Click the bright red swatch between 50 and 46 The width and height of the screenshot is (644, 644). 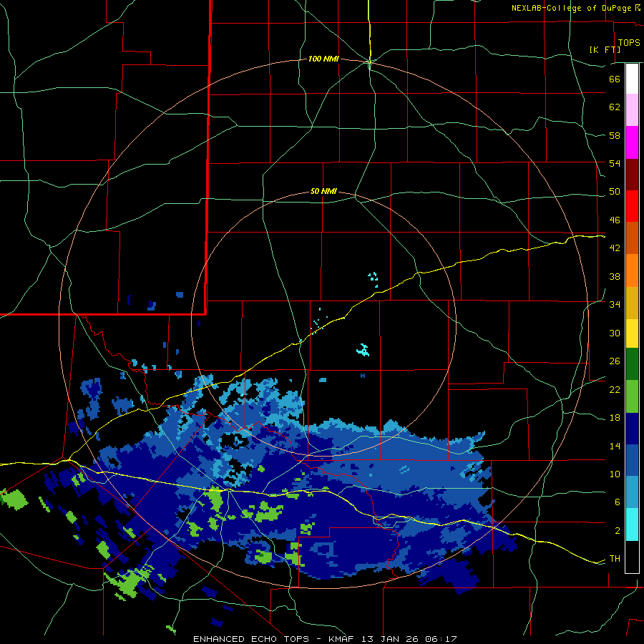pos(632,206)
